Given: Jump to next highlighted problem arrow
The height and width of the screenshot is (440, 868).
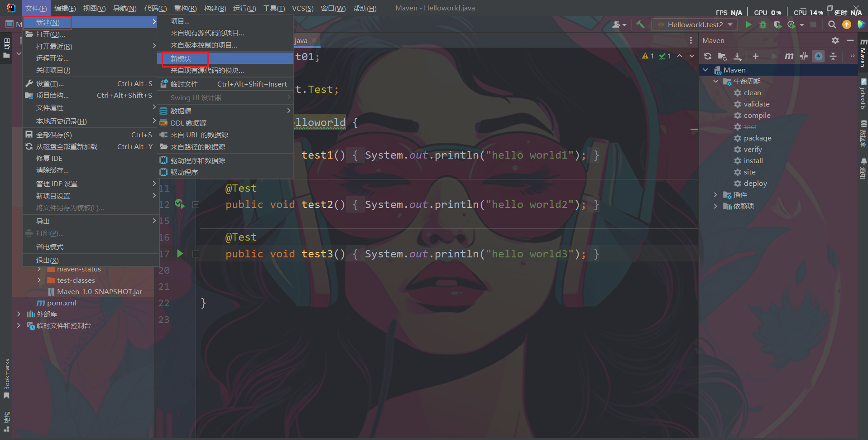Looking at the screenshot, I should (692, 56).
